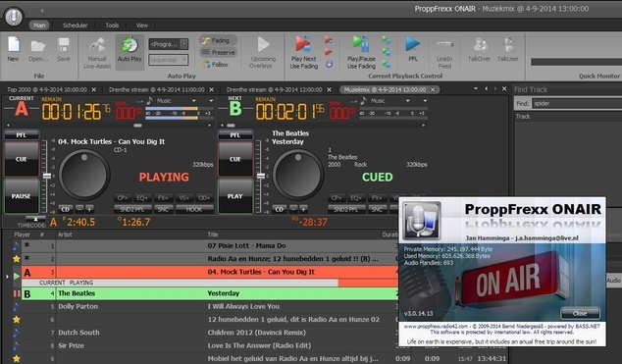This screenshot has height=364, width=622.
Task: Open Music type dropdown on player A
Action: (x=194, y=101)
